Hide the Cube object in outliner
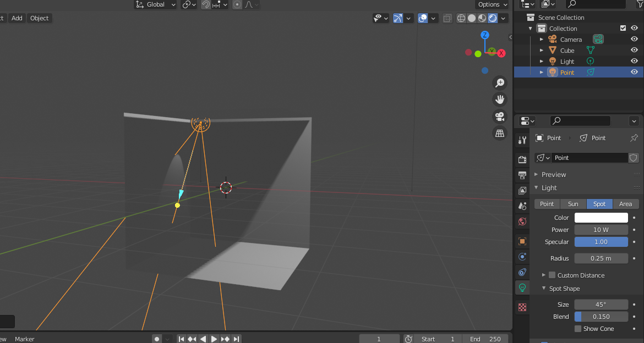Viewport: 644px width, 343px height. (x=634, y=50)
